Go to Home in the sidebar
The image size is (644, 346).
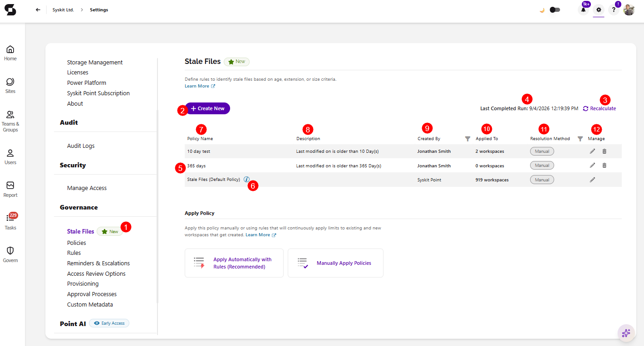(x=10, y=53)
